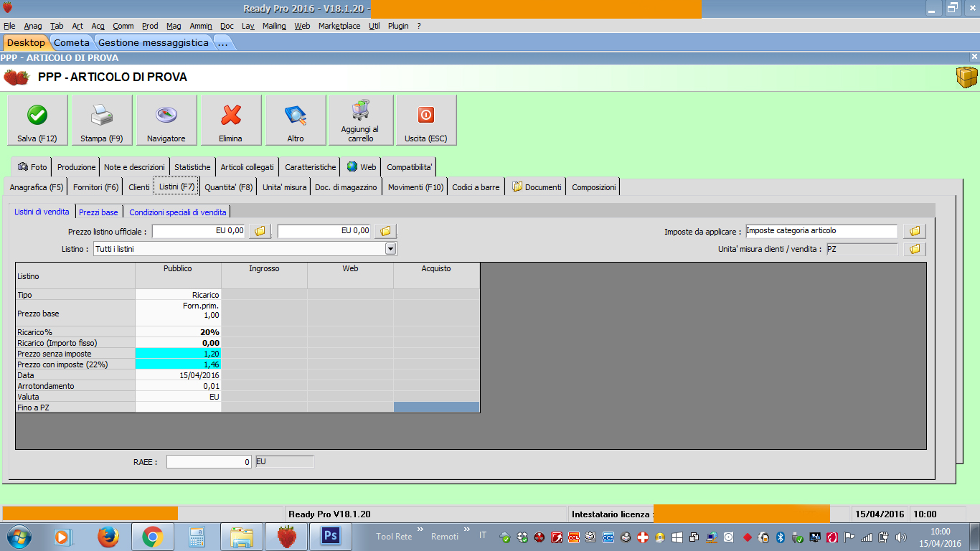Open folder button next to first official price

pos(260,231)
